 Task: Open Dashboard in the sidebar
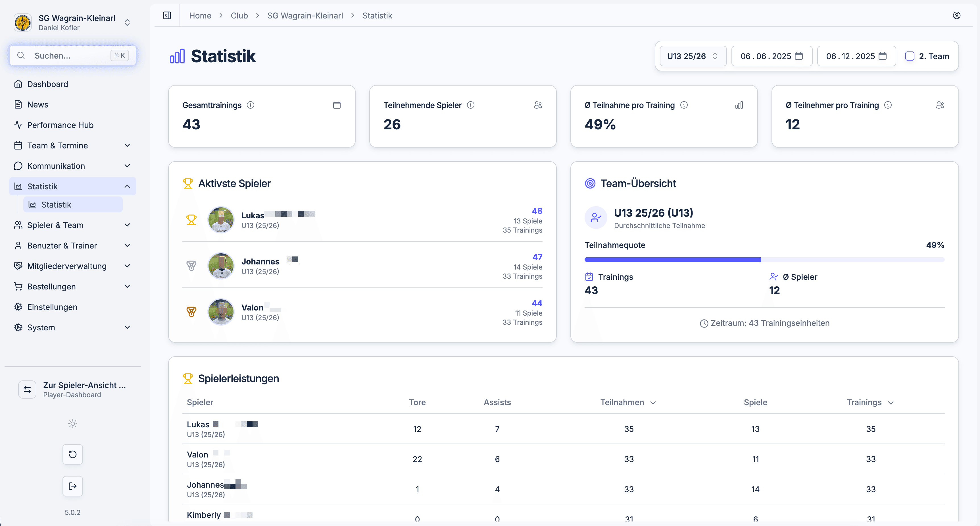point(73,84)
